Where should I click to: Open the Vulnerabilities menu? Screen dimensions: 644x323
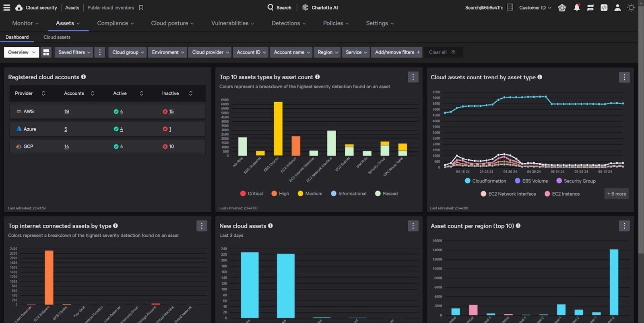pos(232,23)
